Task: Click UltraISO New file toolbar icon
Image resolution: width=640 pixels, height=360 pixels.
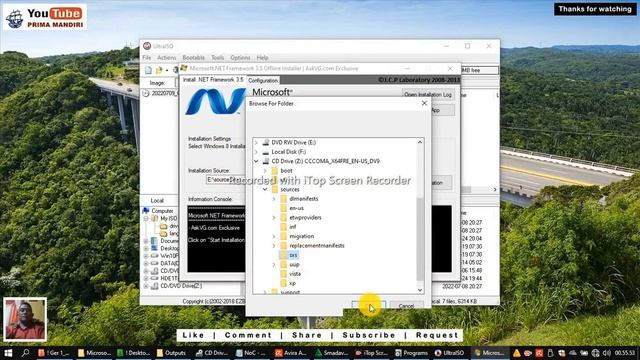Action: tap(148, 70)
